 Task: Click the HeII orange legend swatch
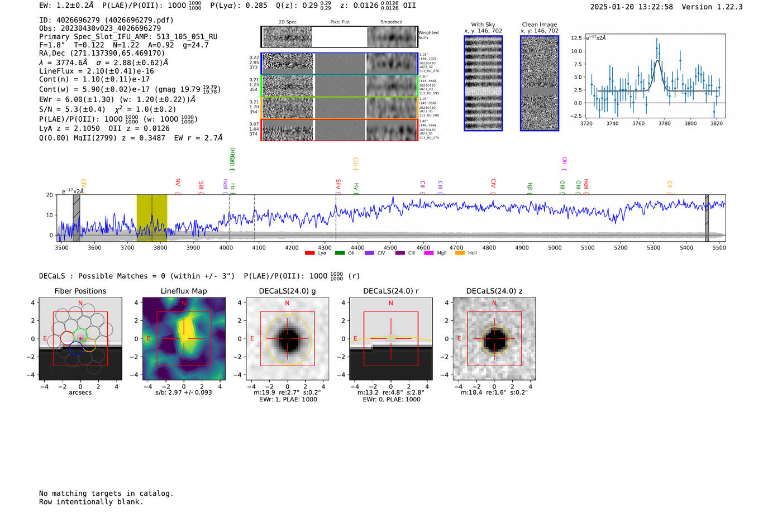(x=460, y=253)
